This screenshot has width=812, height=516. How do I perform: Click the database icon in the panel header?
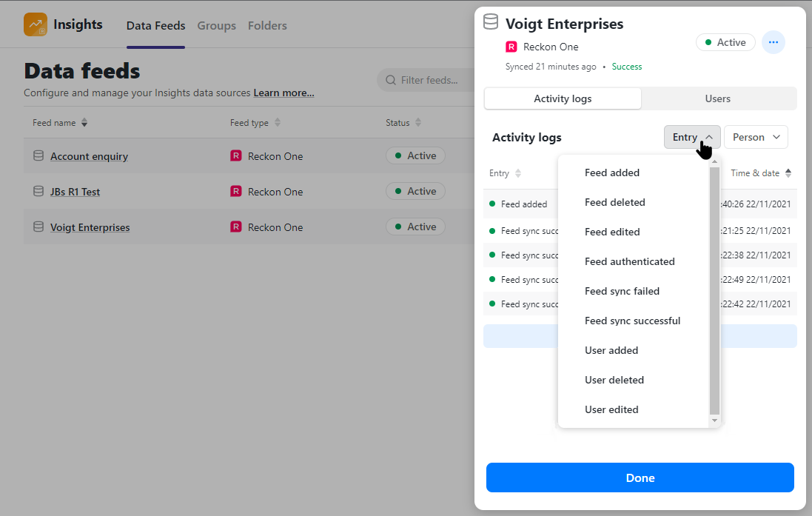tap(491, 21)
